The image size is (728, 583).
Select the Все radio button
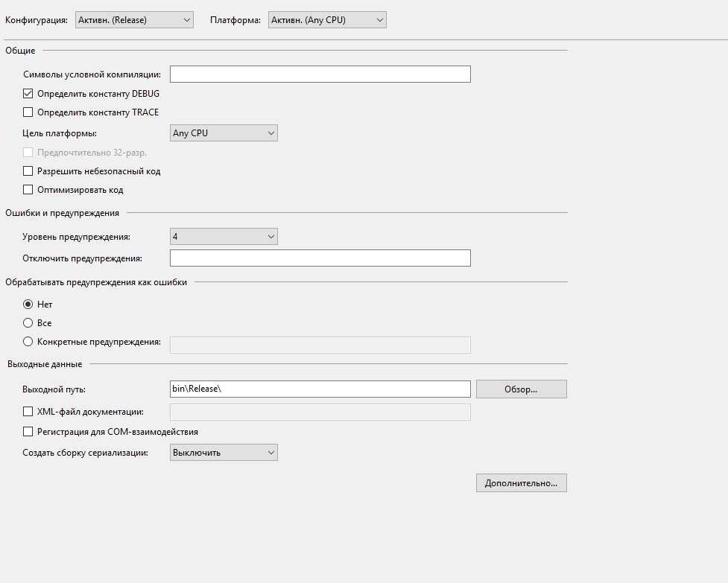[x=28, y=323]
